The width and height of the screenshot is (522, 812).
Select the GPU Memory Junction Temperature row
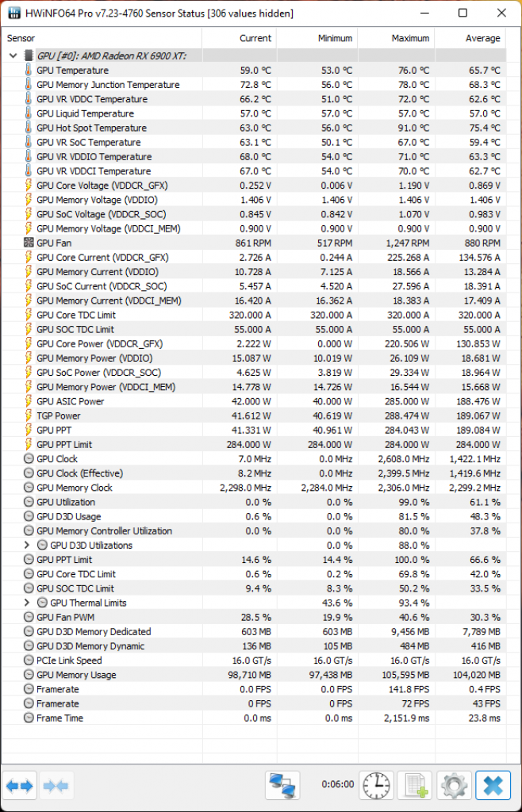click(x=254, y=85)
